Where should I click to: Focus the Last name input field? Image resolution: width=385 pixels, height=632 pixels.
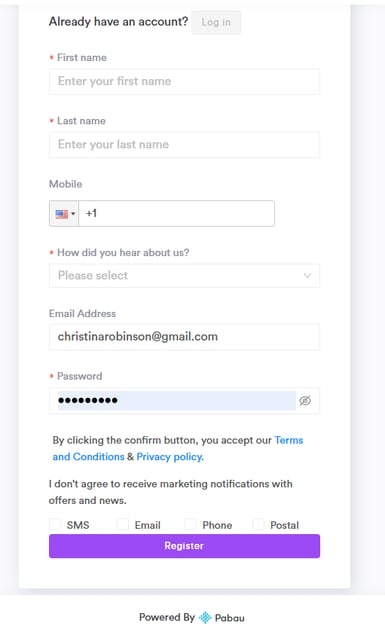tap(184, 145)
